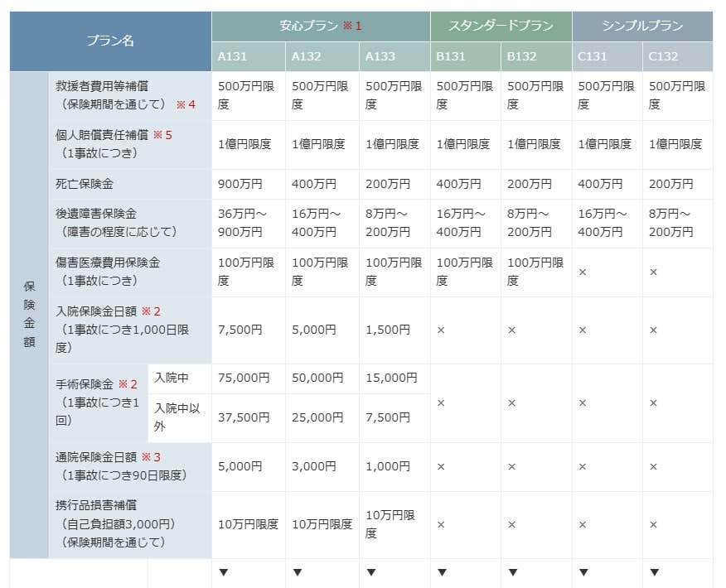
Task: Click the 保険金額 side header
Action: 29,315
